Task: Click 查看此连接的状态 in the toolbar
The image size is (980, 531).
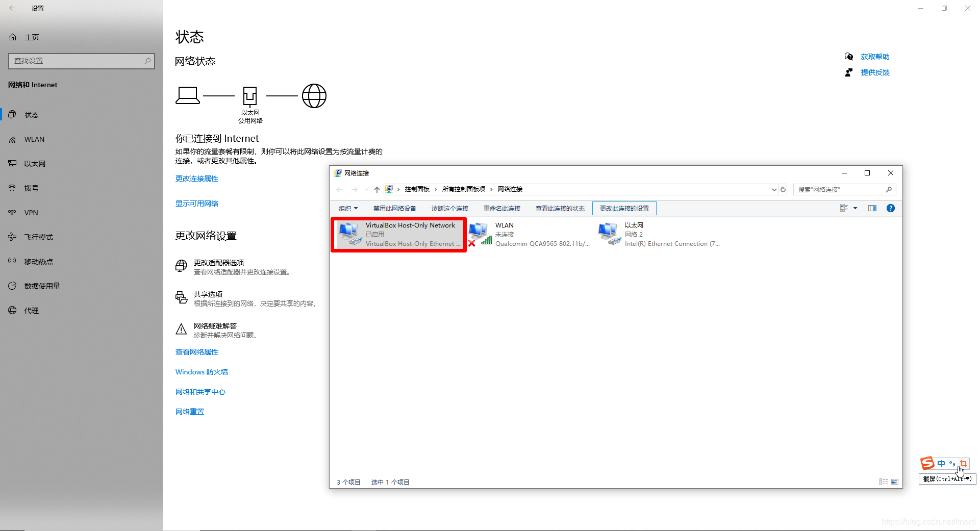Action: (x=560, y=208)
